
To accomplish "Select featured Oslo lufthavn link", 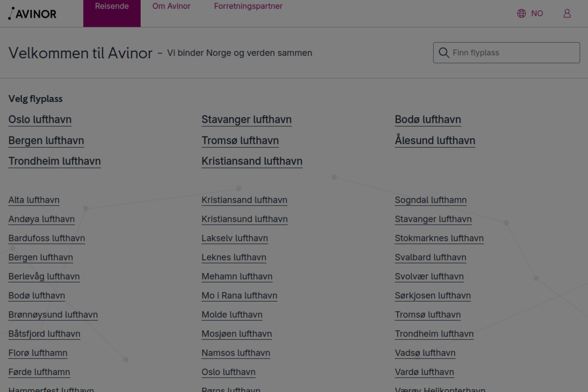I will (40, 119).
